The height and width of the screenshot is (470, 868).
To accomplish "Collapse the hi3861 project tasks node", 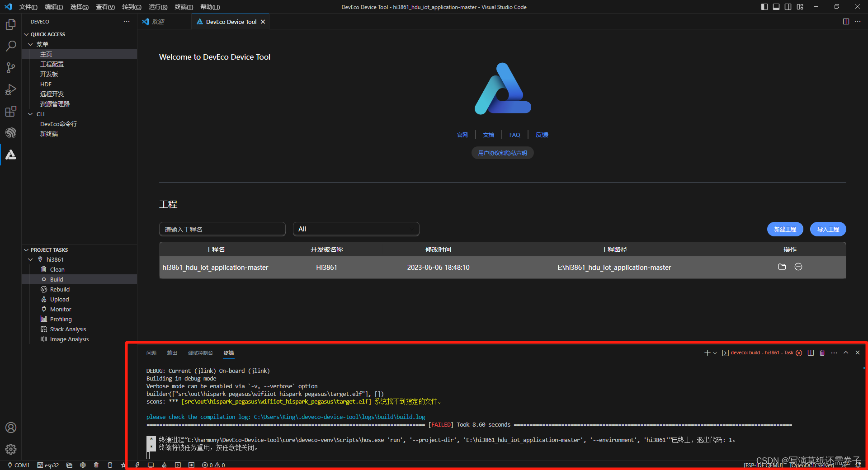I will (30, 259).
